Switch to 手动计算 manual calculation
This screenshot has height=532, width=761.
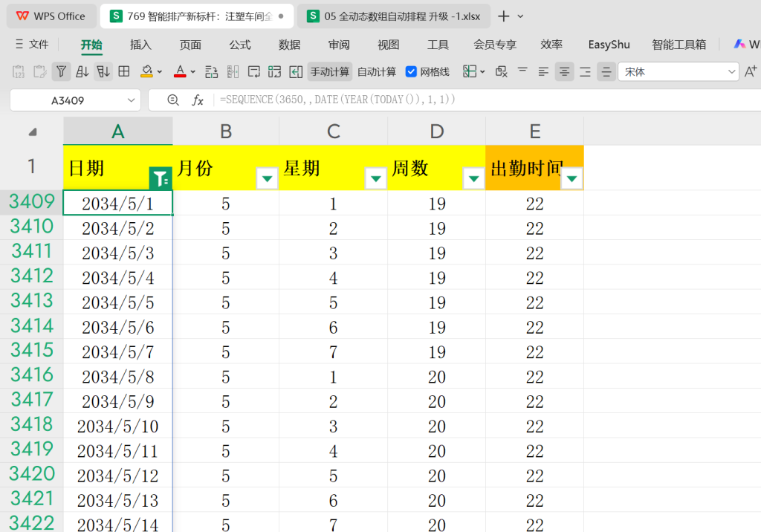tap(330, 72)
